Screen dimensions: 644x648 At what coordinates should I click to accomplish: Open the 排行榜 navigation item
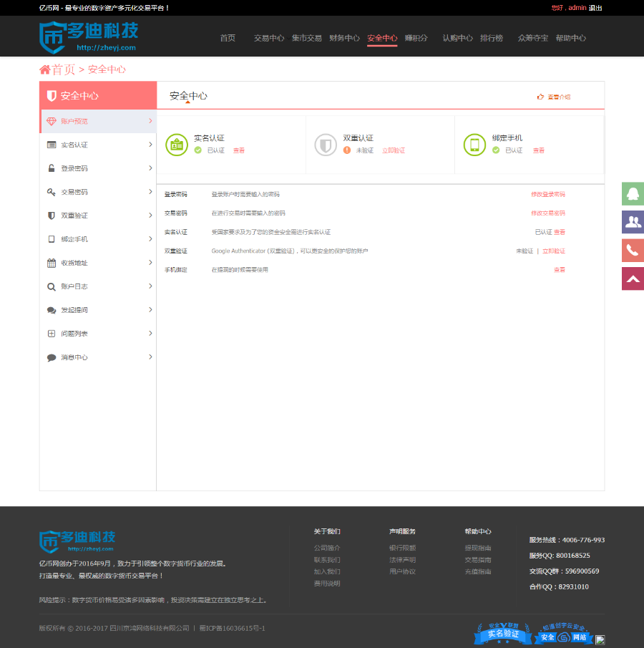[492, 38]
